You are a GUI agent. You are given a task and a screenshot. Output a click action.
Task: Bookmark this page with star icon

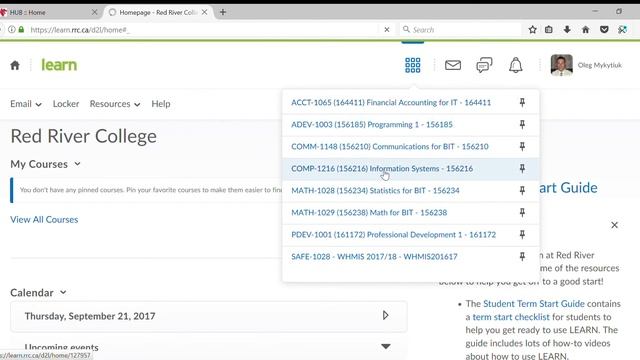coord(532,30)
